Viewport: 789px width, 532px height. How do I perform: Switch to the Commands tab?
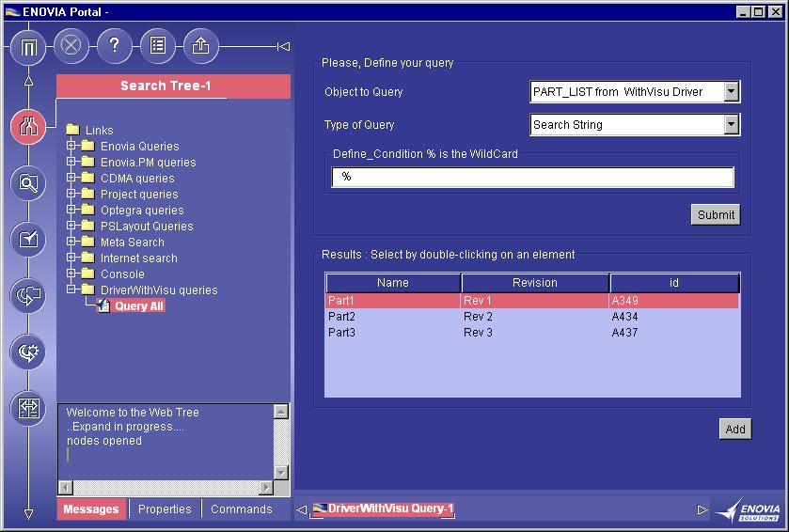(x=242, y=509)
